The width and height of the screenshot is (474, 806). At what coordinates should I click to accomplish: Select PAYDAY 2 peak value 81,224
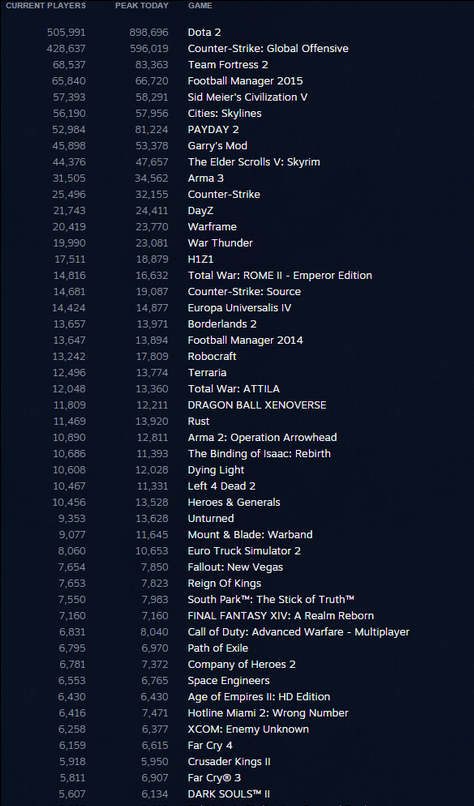[152, 130]
